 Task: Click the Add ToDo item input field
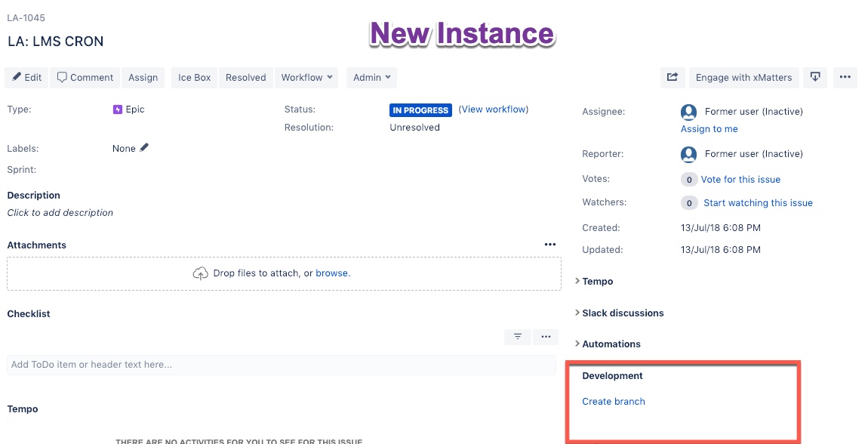tap(282, 364)
